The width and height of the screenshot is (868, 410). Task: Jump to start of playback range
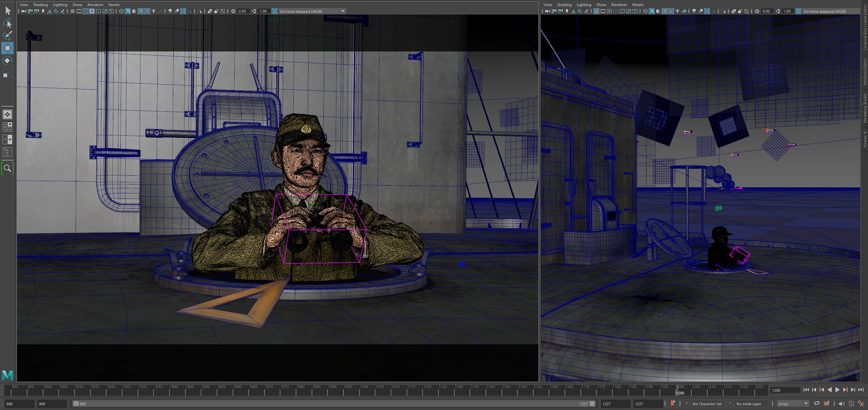806,390
